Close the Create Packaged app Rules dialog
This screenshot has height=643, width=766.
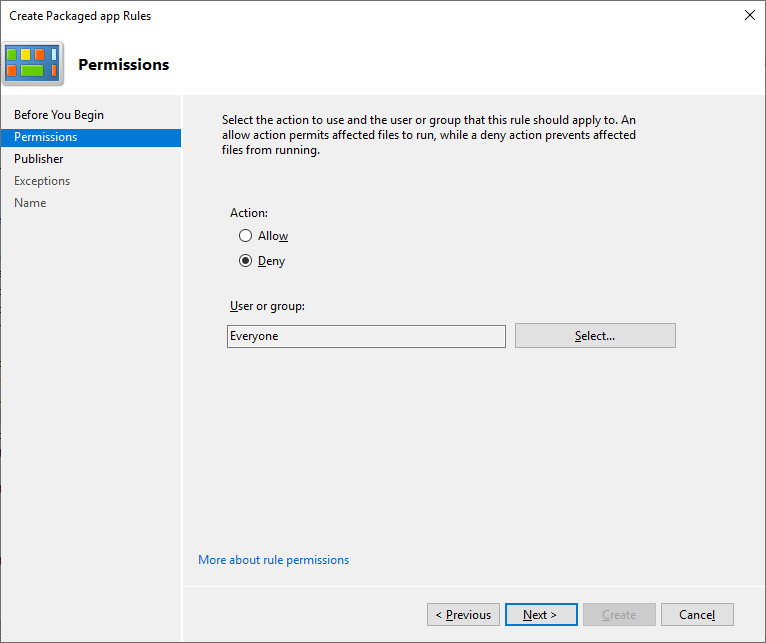[750, 15]
